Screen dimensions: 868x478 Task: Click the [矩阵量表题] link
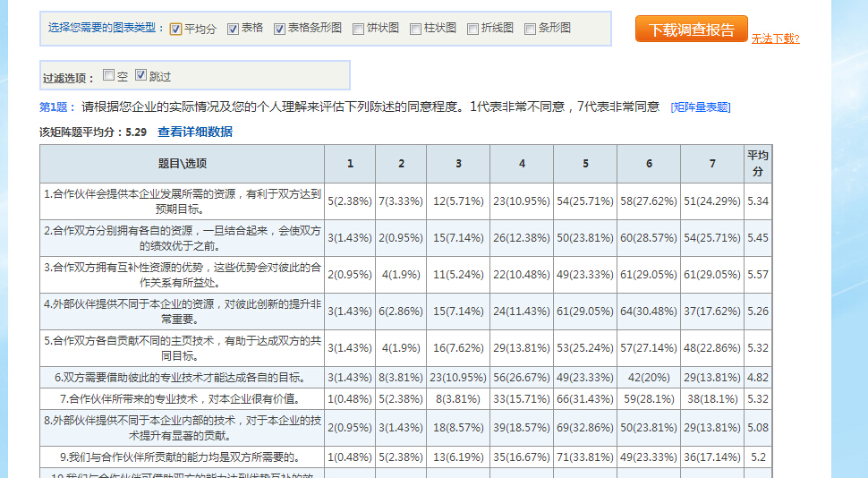tap(701, 107)
